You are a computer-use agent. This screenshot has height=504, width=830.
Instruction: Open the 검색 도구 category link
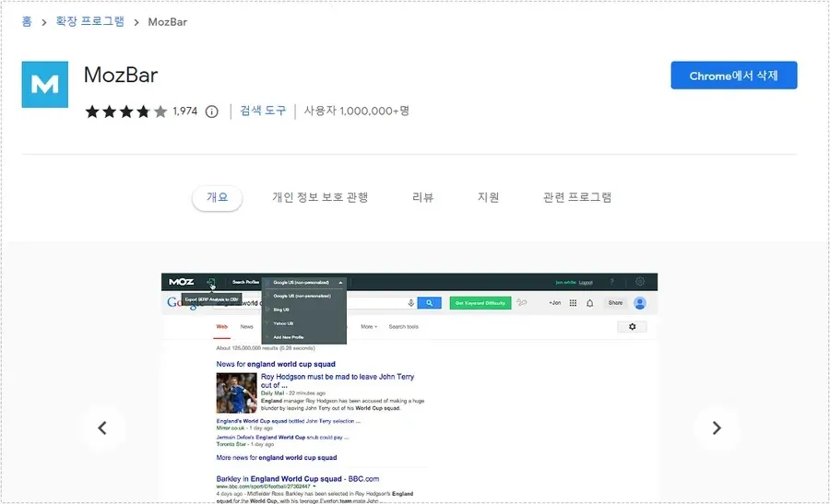(263, 111)
